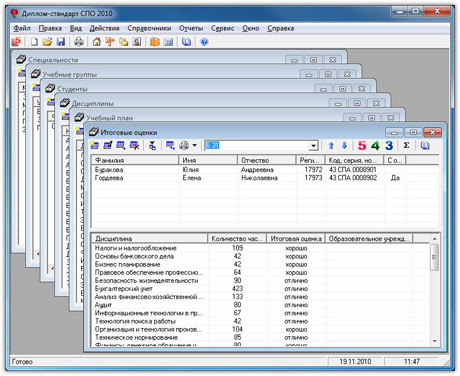Click printer icon in Итоговые оценки toolbar
The image size is (460, 376).
184,145
